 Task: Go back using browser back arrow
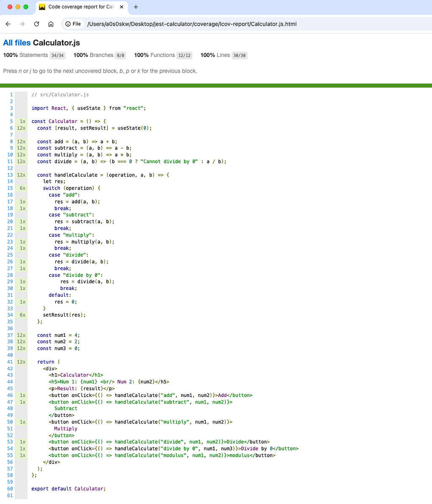coord(8,24)
